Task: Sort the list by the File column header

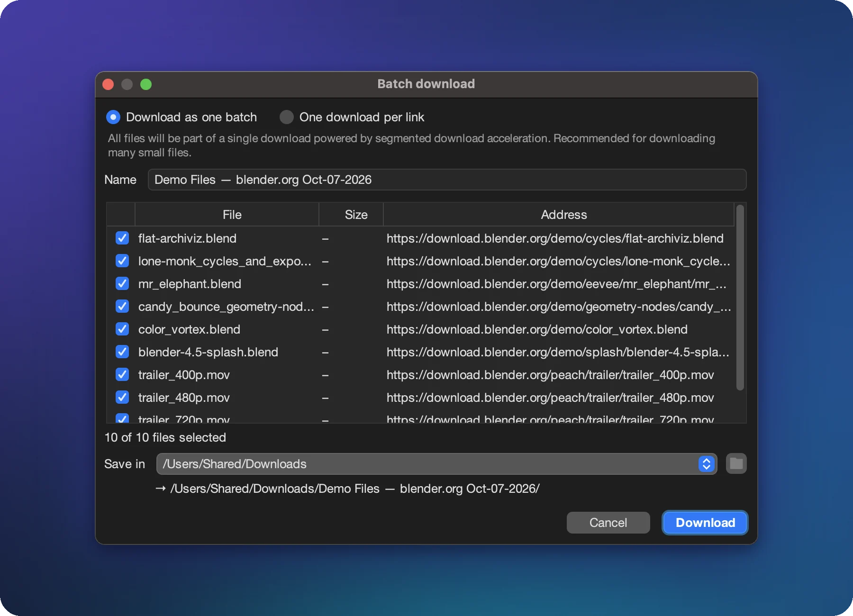Action: [x=227, y=215]
